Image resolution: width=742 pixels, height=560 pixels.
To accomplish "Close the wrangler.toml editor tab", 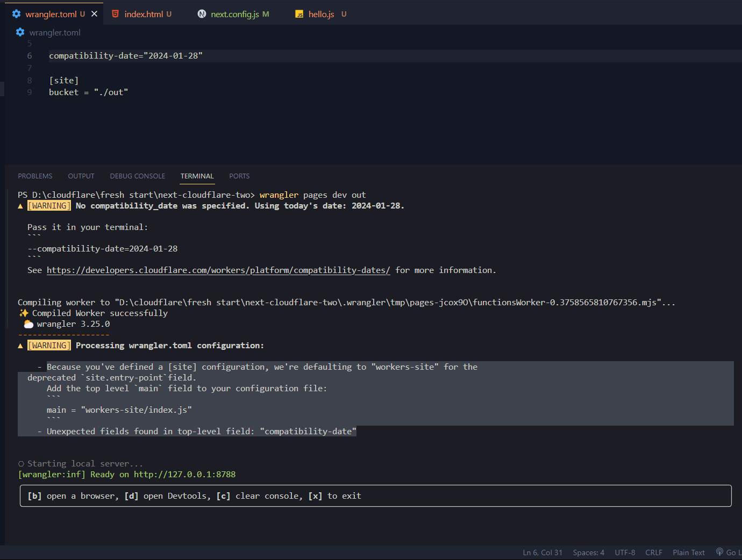I will pyautogui.click(x=95, y=14).
